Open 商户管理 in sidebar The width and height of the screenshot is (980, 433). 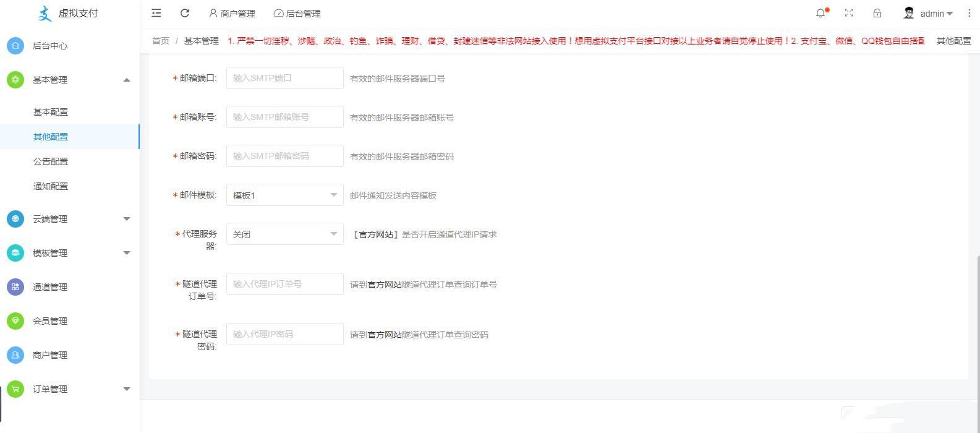point(50,355)
